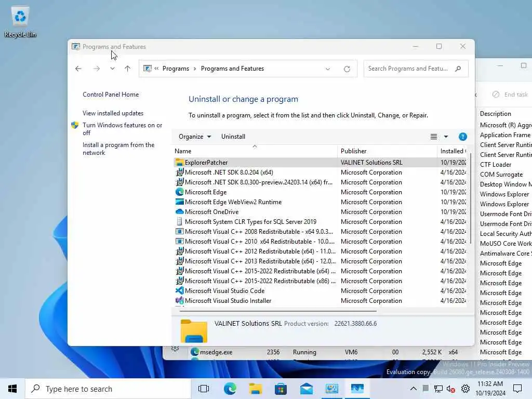This screenshot has width=532, height=399.
Task: Open View installed updates
Action: click(113, 113)
